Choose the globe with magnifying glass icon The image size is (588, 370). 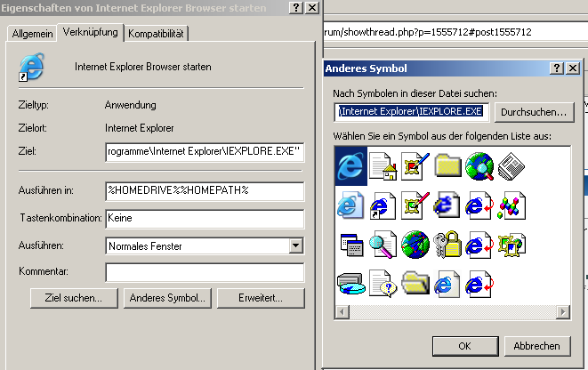pos(479,166)
